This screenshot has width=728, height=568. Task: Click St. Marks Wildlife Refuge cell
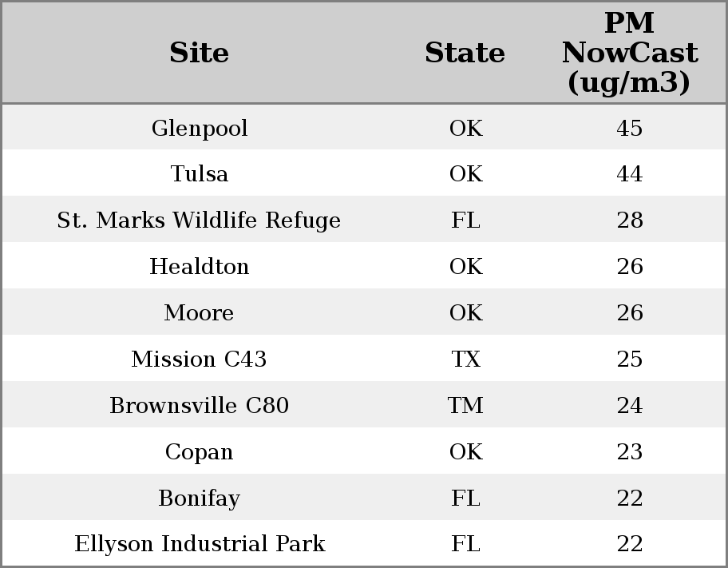click(x=199, y=220)
